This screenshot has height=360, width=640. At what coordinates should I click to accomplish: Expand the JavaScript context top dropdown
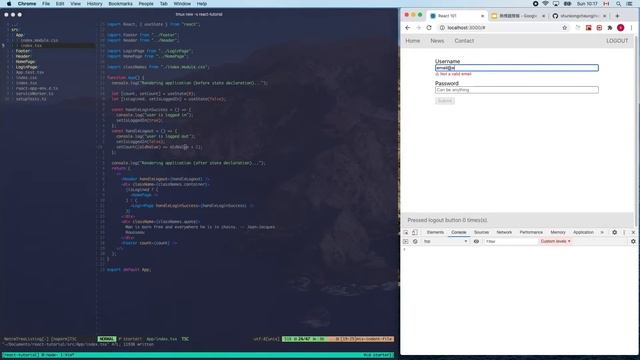point(445,241)
